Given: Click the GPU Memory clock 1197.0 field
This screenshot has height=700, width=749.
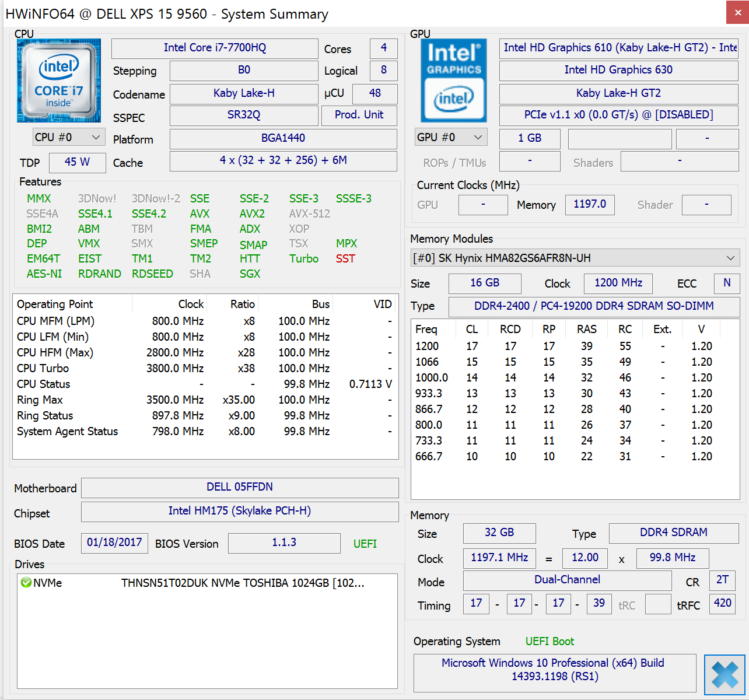Looking at the screenshot, I should coord(590,204).
